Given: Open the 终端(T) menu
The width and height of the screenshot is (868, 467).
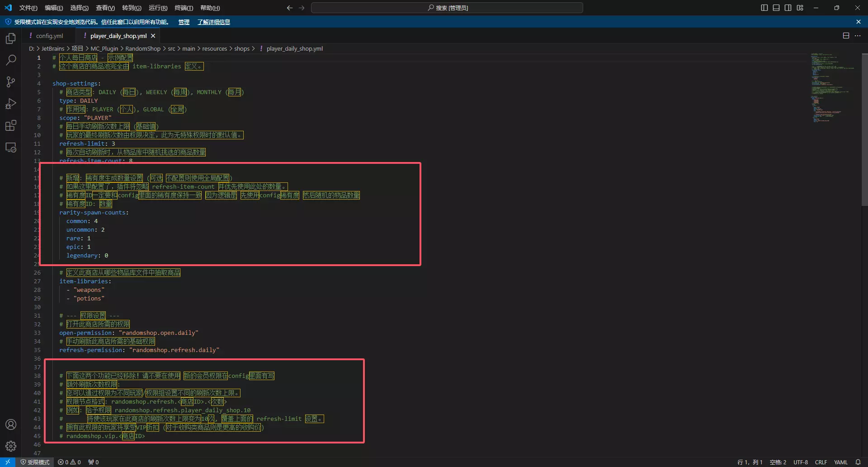Looking at the screenshot, I should tap(184, 8).
